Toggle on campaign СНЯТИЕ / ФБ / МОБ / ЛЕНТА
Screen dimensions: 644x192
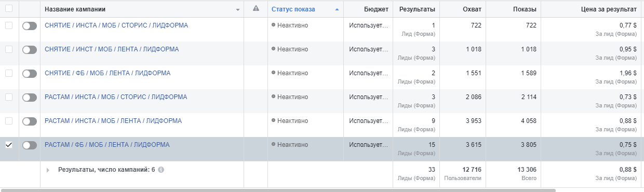click(30, 74)
